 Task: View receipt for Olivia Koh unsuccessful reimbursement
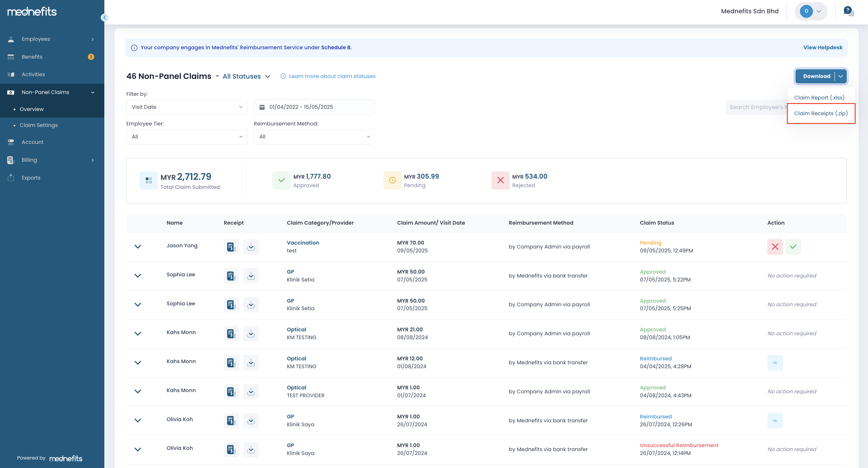coord(231,449)
